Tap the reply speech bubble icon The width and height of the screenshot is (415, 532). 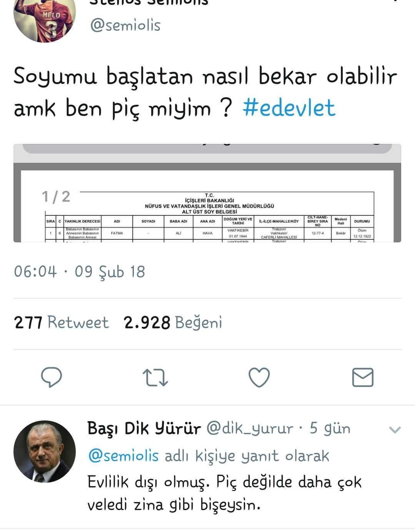pyautogui.click(x=52, y=377)
